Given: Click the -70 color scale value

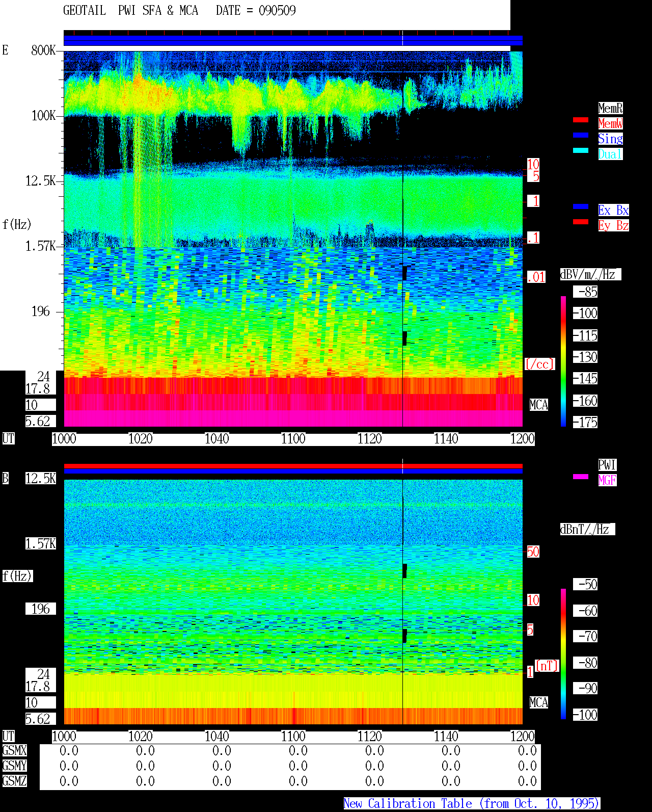Looking at the screenshot, I should pyautogui.click(x=585, y=636).
